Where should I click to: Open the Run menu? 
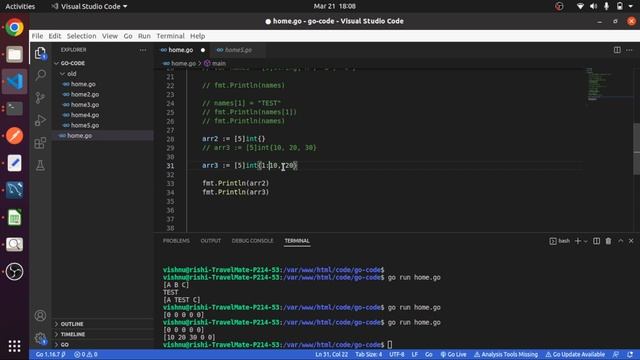[x=144, y=36]
